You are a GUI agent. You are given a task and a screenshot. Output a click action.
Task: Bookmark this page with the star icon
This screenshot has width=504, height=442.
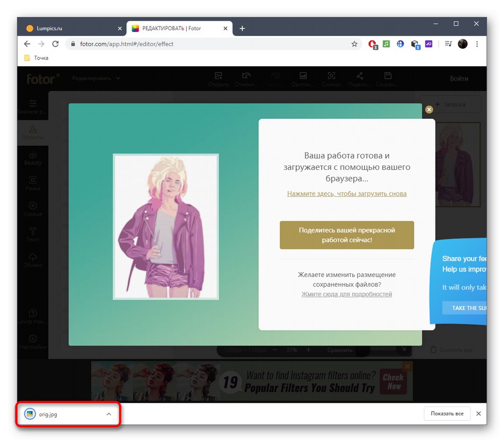354,44
